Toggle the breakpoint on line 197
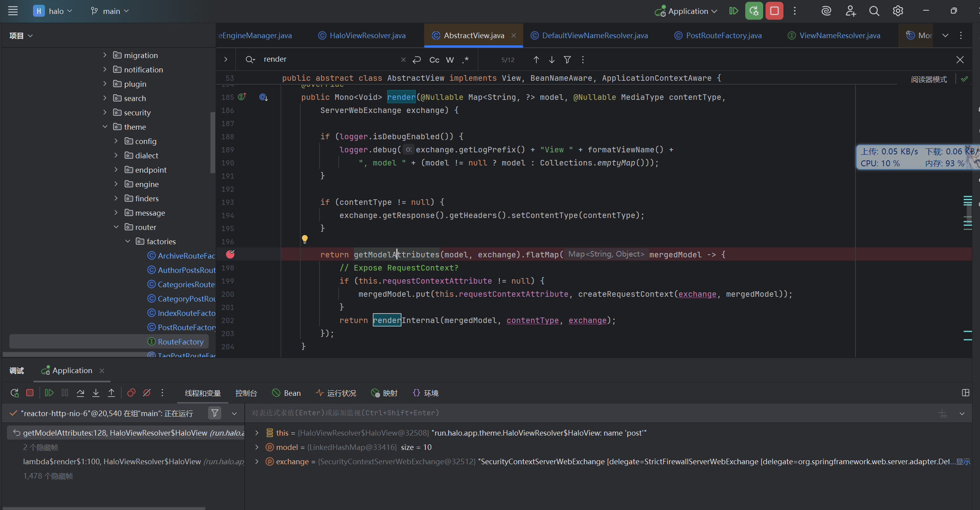The image size is (980, 510). tap(230, 254)
